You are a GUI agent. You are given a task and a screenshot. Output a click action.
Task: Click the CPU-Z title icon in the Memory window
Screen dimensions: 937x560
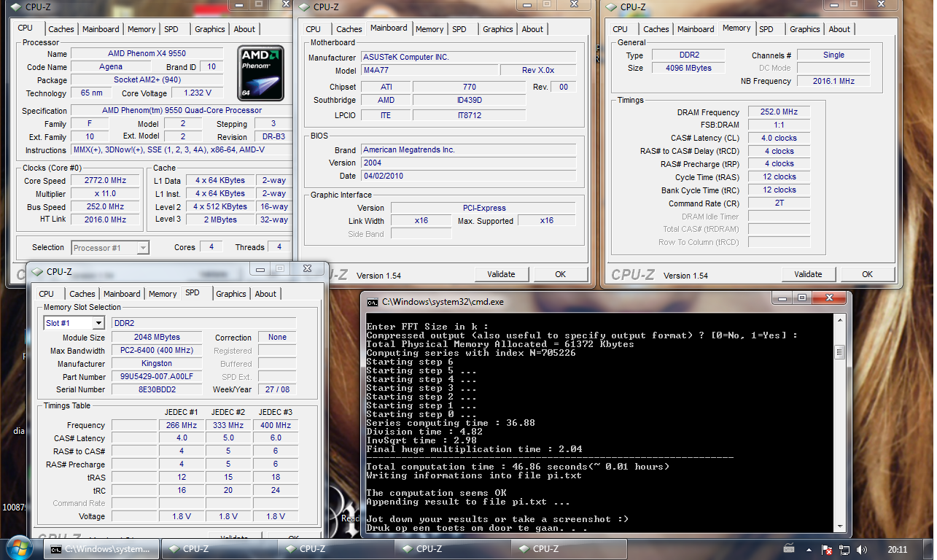coord(610,7)
